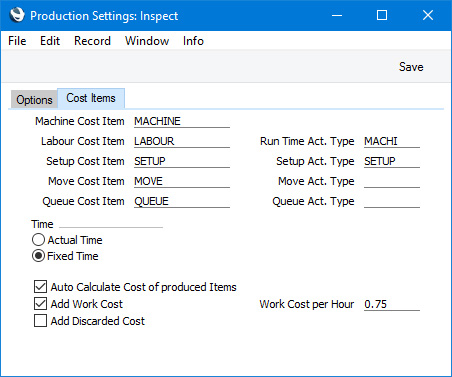Uncheck the Add Work Cost checkbox
Screen dimensions: 452x377
tap(40, 304)
